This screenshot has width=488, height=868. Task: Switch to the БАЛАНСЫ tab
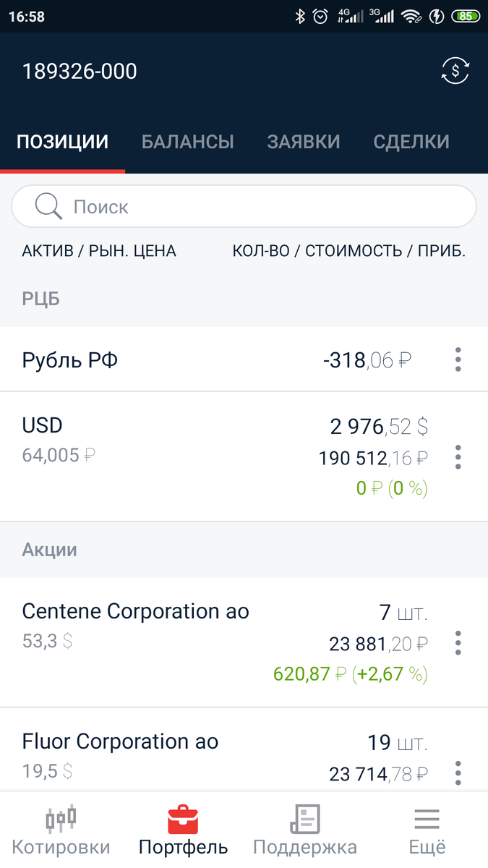(188, 142)
